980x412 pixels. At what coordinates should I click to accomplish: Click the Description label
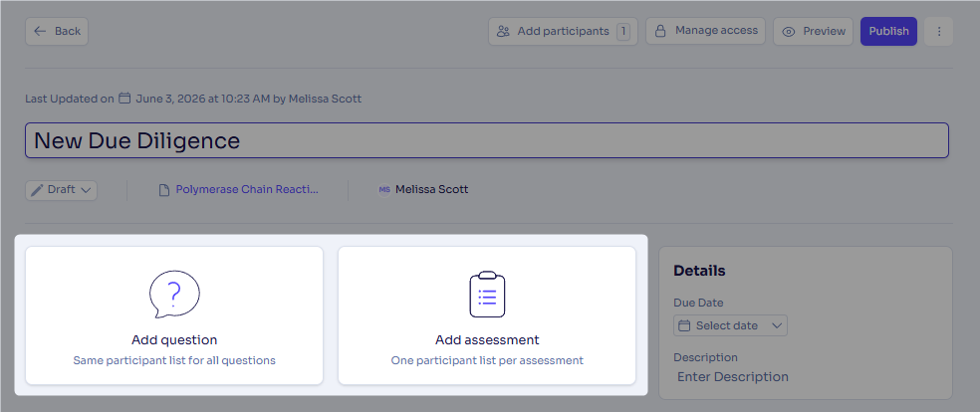click(x=706, y=357)
